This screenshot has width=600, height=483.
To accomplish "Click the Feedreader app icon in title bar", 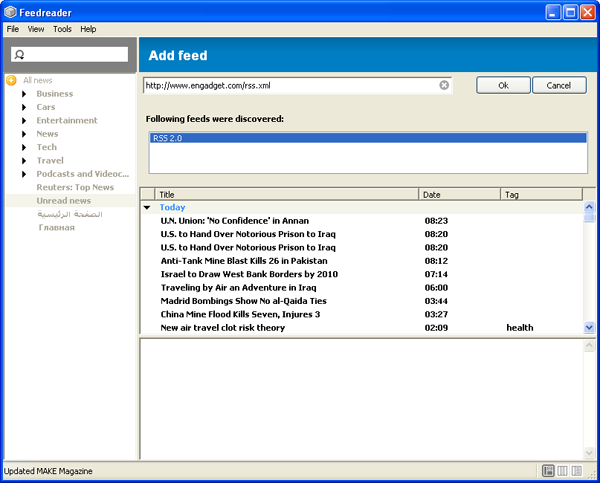I will coord(10,11).
